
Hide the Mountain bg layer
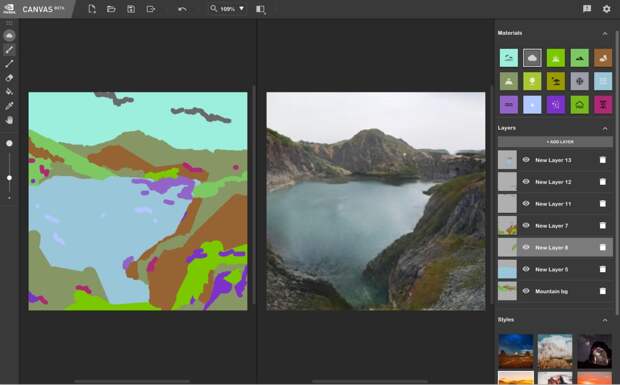pyautogui.click(x=526, y=291)
